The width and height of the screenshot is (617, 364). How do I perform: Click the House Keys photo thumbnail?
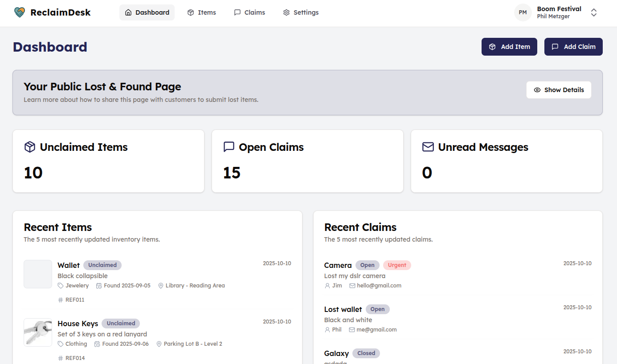[x=37, y=332]
